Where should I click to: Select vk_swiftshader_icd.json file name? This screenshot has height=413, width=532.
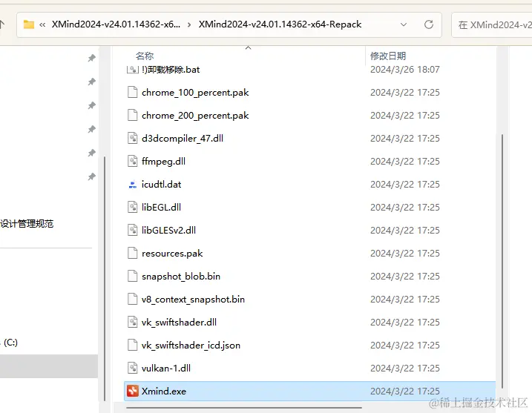tap(191, 346)
